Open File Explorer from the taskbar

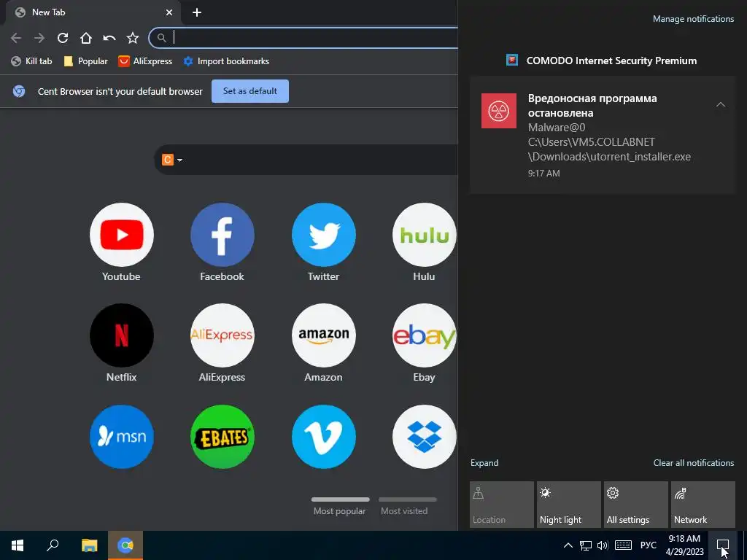coord(89,545)
